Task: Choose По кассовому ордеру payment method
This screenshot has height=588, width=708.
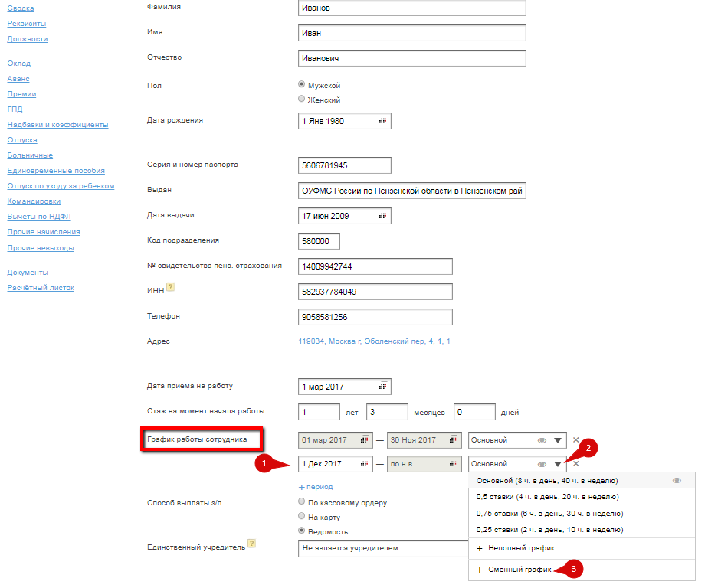Action: pos(302,501)
